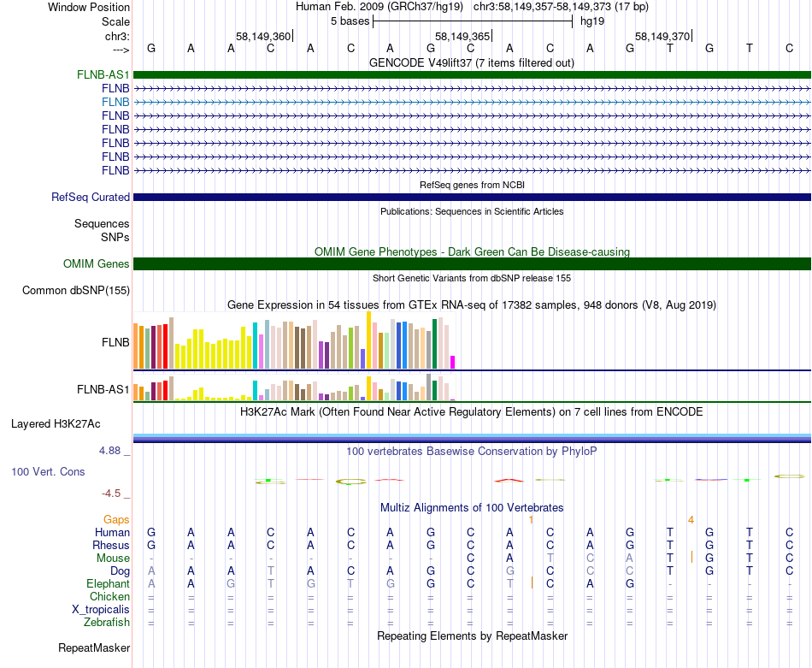Image resolution: width=812 pixels, height=668 pixels.
Task: Click the FLNB-AS1 GTEx expression bar chart
Action: [x=294, y=387]
